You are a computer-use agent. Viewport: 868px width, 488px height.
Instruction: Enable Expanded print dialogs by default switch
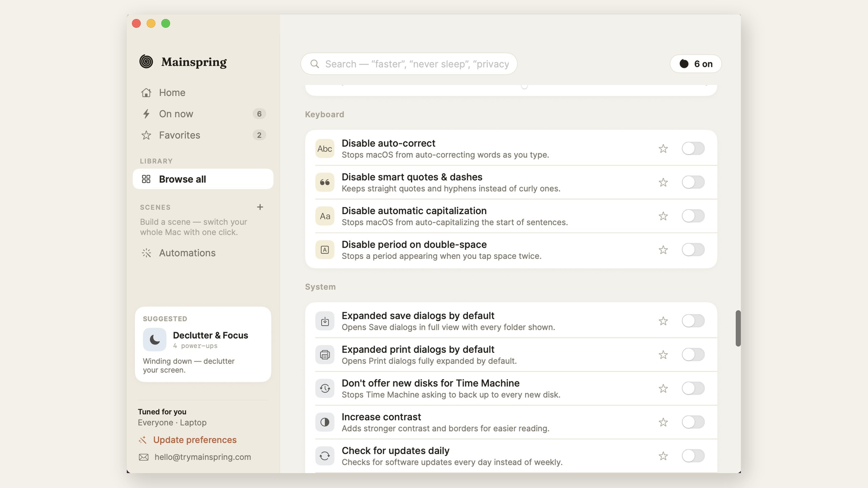(x=693, y=355)
